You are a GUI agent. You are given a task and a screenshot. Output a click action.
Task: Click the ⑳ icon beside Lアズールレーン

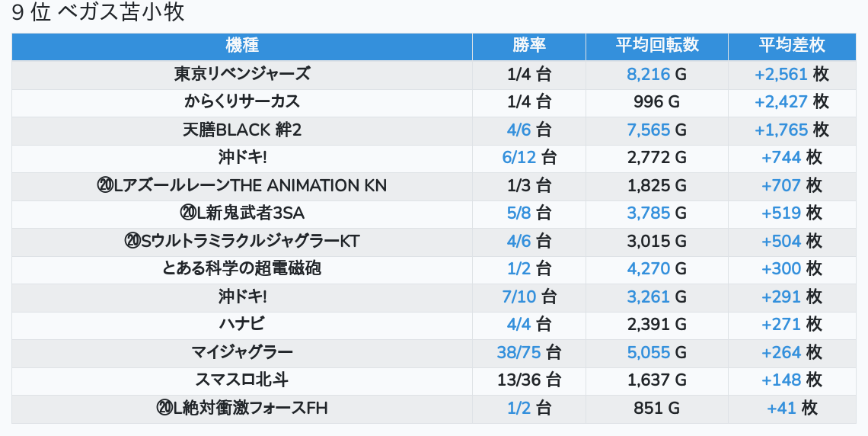105,185
